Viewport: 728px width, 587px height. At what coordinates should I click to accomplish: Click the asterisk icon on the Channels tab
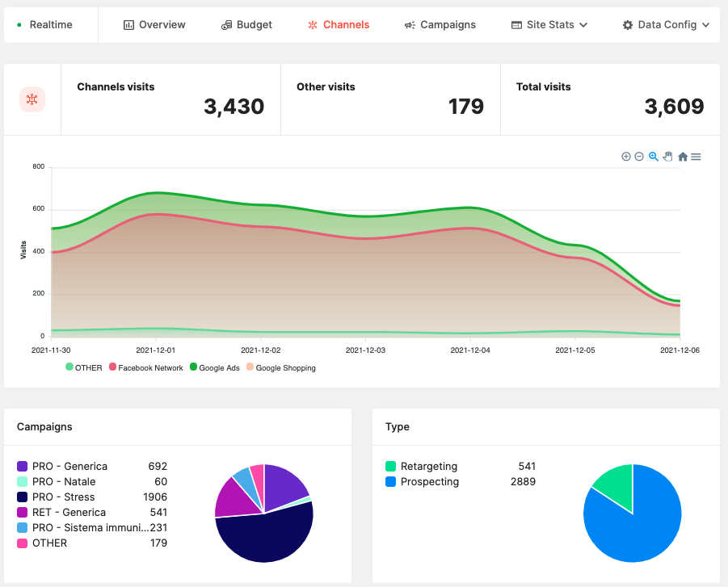[311, 24]
